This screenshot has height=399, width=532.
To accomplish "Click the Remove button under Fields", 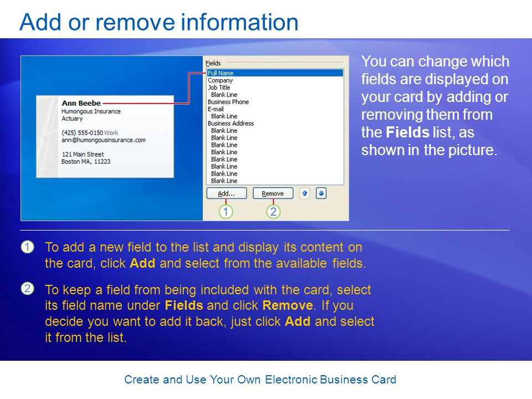I will pyautogui.click(x=273, y=193).
